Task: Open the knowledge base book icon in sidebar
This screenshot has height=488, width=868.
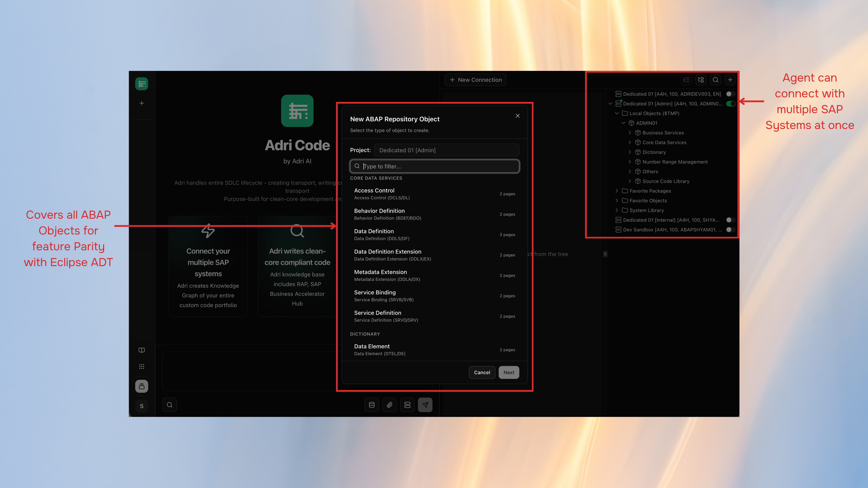Action: [x=142, y=350]
